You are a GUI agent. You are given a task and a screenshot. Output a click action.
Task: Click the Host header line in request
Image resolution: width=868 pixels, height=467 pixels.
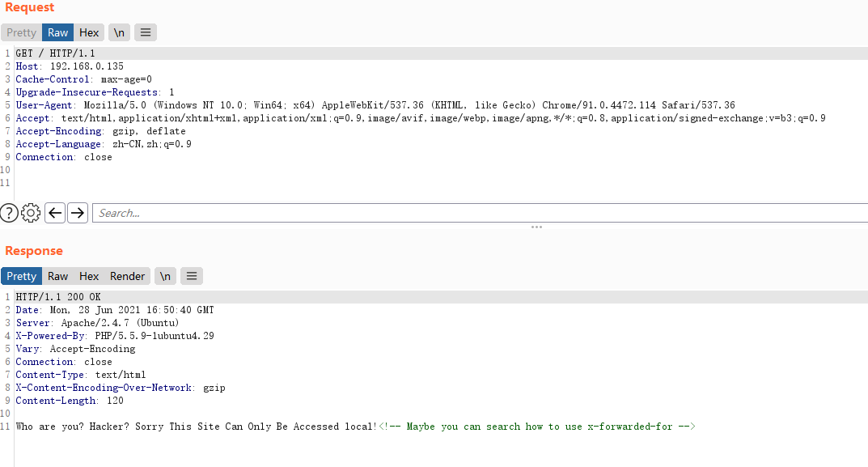tap(70, 66)
